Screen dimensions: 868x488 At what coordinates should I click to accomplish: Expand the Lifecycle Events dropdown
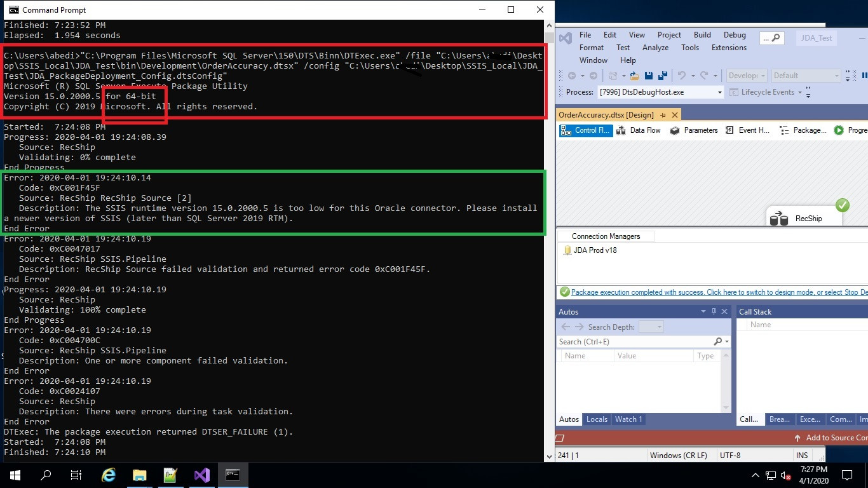799,92
